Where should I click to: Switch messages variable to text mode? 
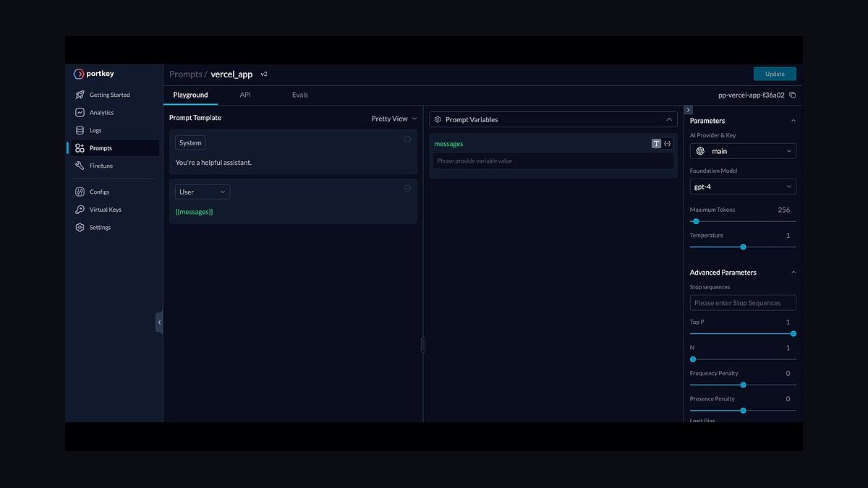click(656, 144)
